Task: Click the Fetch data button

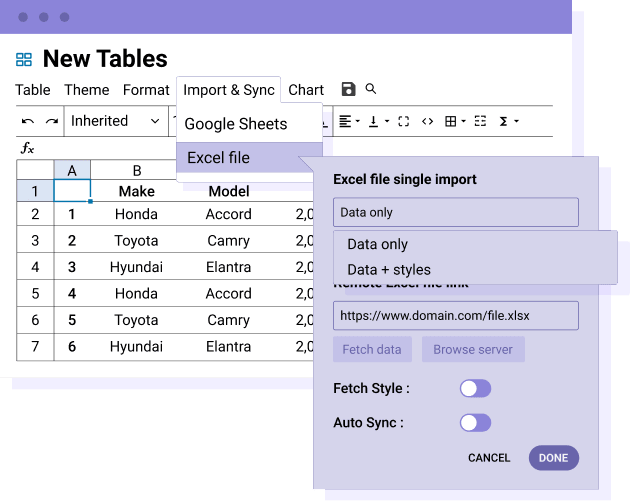Action: [x=372, y=350]
